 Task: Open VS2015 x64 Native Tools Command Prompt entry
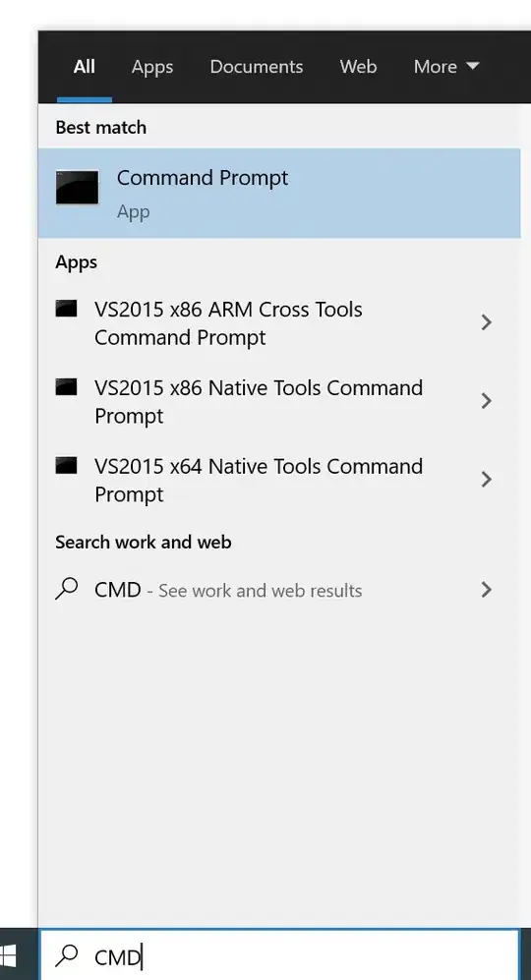tap(279, 480)
